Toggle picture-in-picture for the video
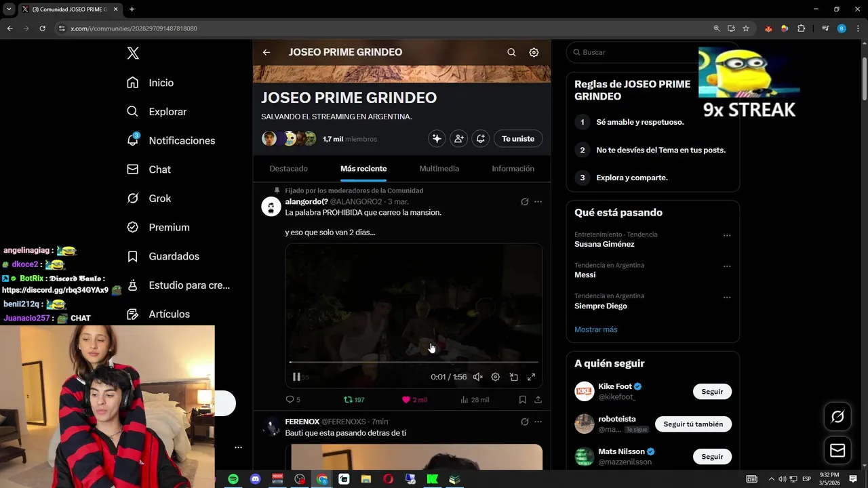The width and height of the screenshot is (868, 488). pos(513,377)
